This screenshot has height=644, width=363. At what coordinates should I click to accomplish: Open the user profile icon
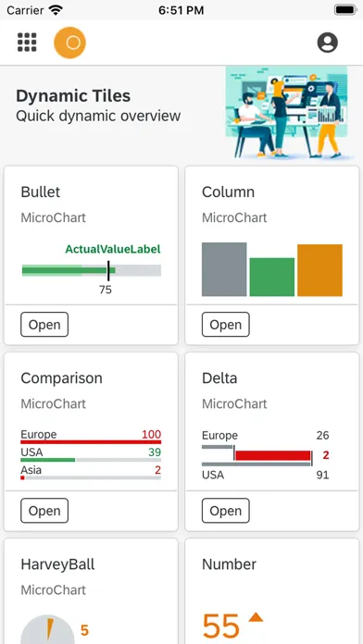pos(327,43)
